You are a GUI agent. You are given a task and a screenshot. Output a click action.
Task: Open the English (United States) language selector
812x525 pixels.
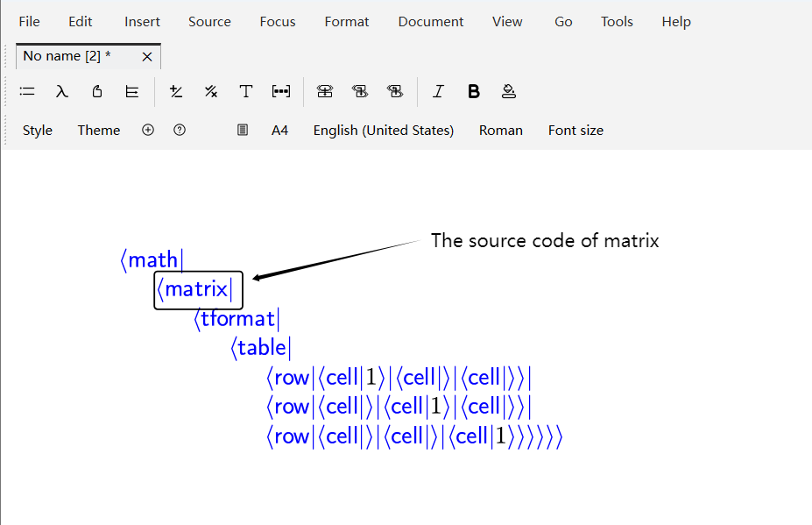[383, 130]
